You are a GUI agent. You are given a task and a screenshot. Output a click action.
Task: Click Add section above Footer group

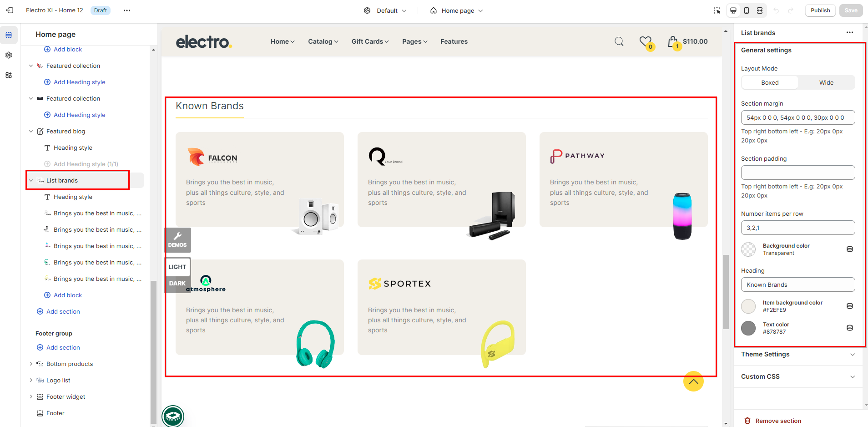click(x=58, y=311)
